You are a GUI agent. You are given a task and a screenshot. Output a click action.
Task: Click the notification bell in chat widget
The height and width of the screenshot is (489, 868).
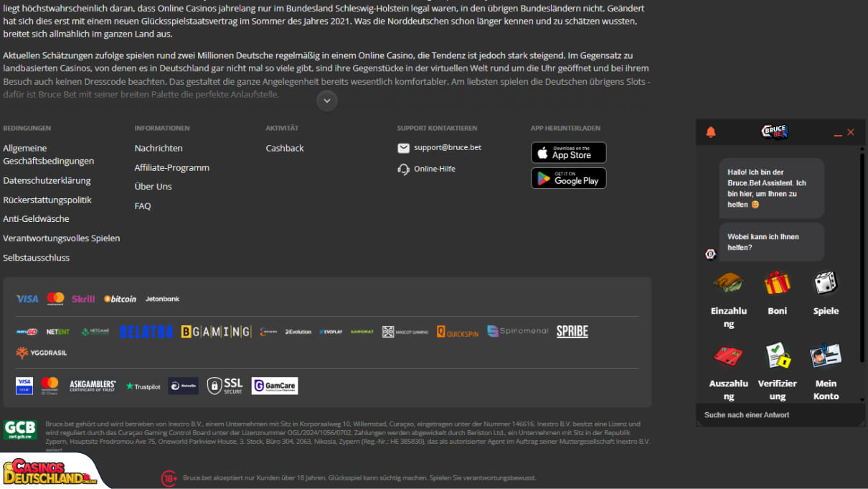click(711, 132)
